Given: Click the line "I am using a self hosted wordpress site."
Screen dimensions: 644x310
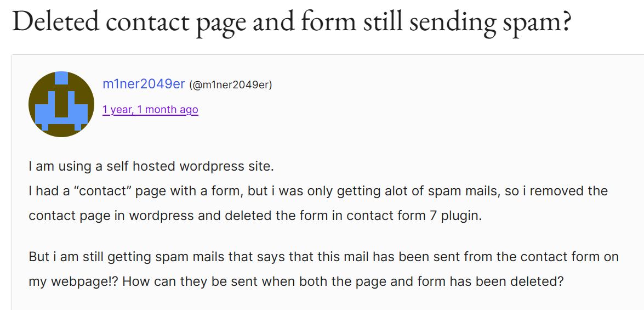Looking at the screenshot, I should 151,167.
